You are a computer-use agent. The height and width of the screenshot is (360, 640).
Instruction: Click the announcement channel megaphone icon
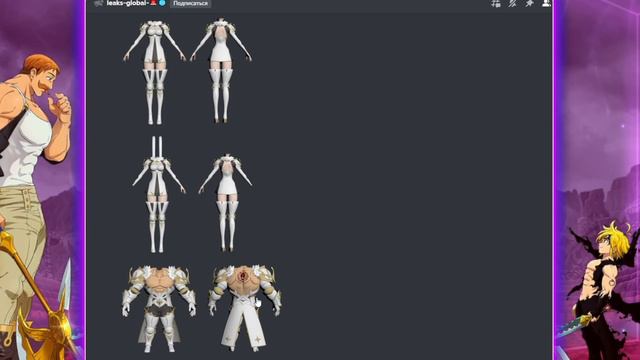pos(98,3)
